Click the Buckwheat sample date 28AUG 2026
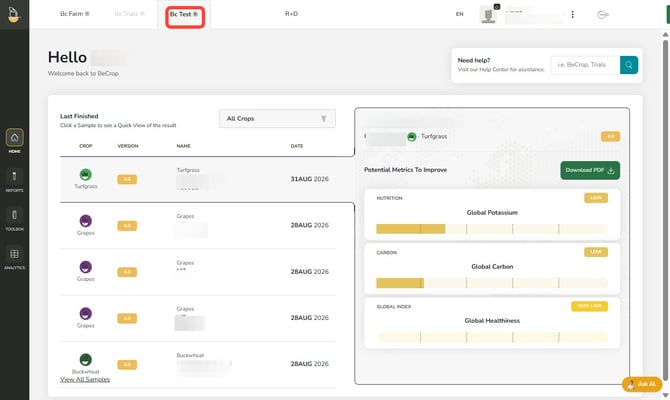Image resolution: width=670 pixels, height=400 pixels. click(x=309, y=364)
